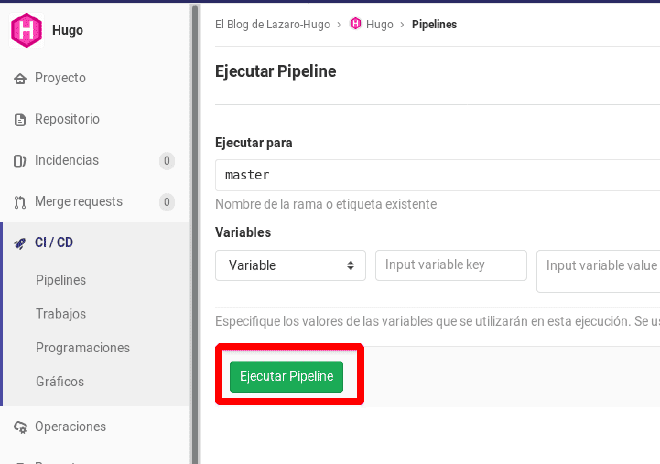
Task: Open the Variable type dropdown
Action: coord(290,265)
